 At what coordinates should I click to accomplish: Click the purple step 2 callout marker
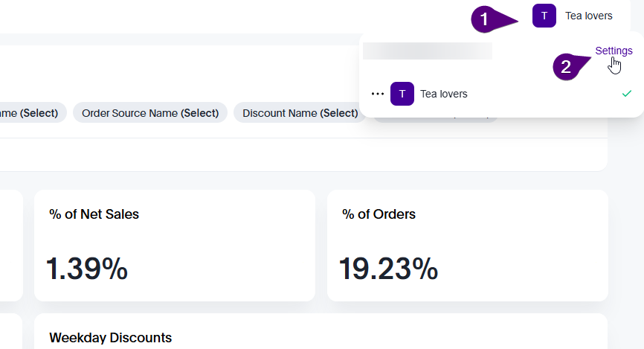point(566,67)
